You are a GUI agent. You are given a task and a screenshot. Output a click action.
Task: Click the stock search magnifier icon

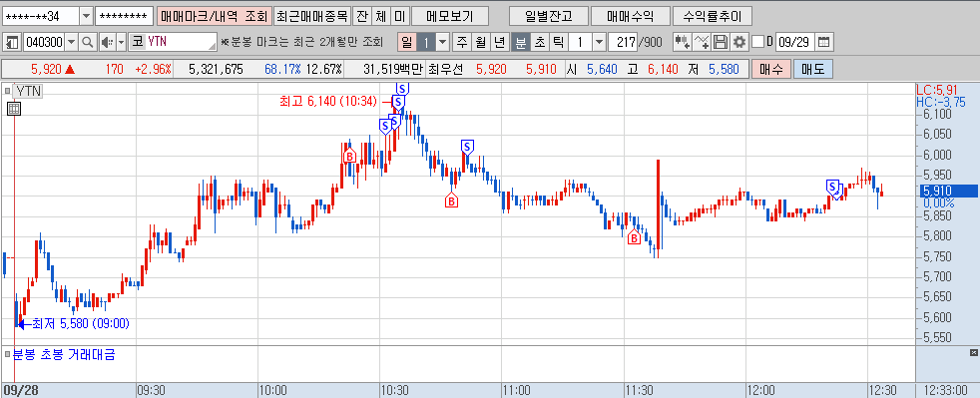pyautogui.click(x=88, y=43)
